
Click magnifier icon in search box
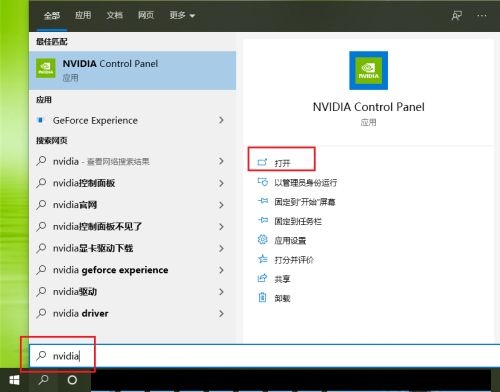tap(41, 356)
